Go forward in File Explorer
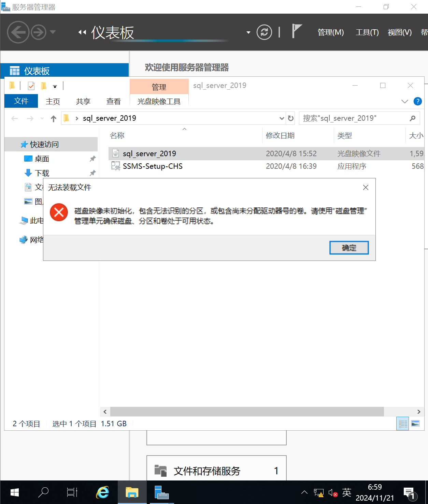This screenshot has width=428, height=504. pyautogui.click(x=30, y=118)
